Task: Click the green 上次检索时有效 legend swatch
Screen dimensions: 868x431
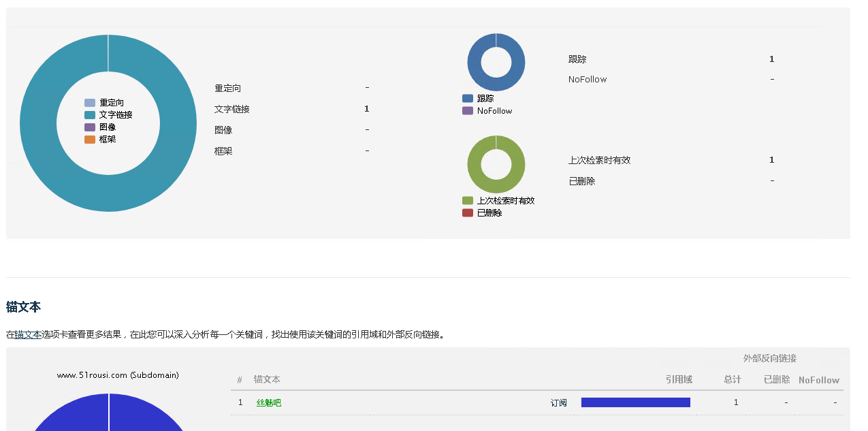Action: [x=468, y=201]
